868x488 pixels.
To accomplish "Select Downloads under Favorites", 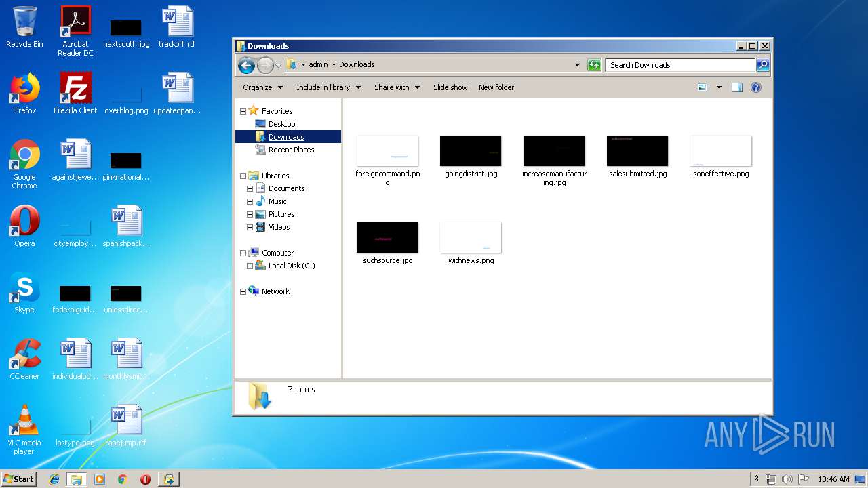I will (286, 137).
